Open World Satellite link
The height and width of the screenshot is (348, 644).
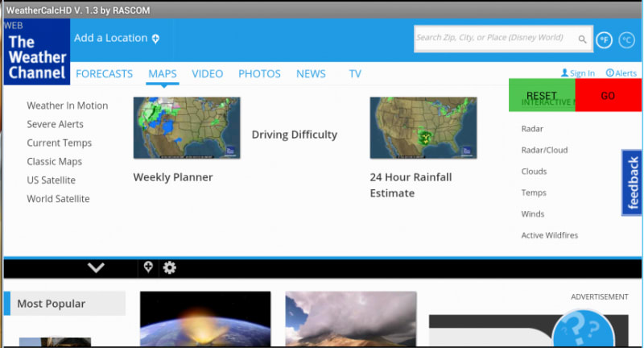point(58,199)
